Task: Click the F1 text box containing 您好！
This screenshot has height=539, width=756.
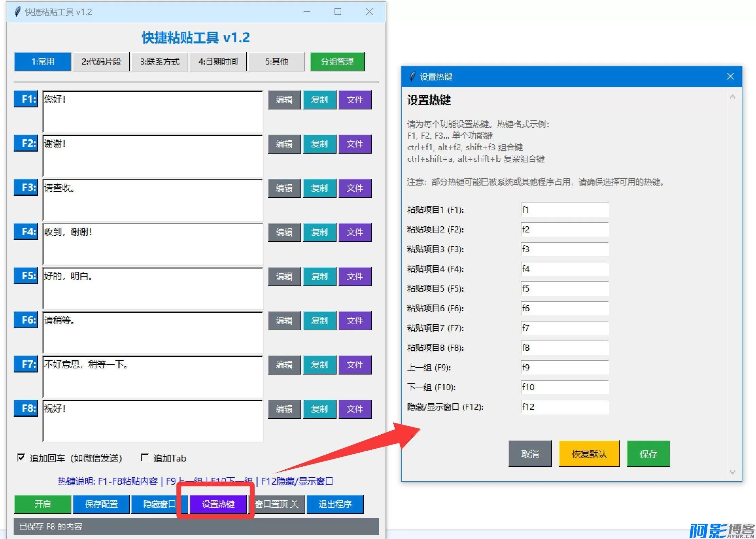Action: click(153, 111)
